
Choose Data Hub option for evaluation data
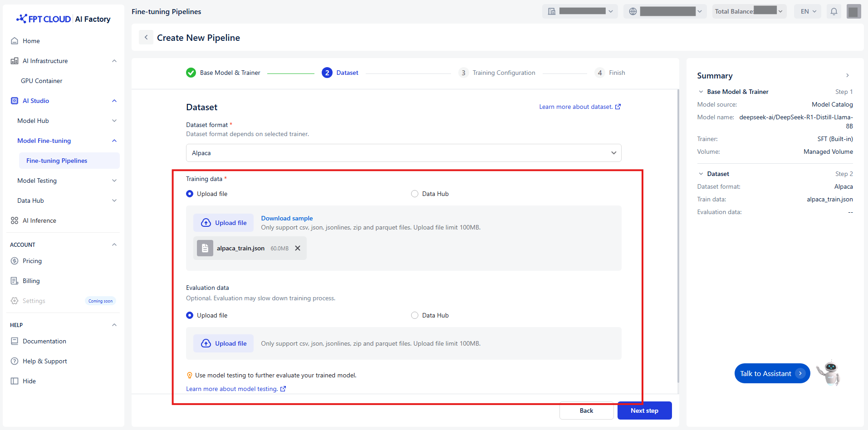[x=415, y=315]
